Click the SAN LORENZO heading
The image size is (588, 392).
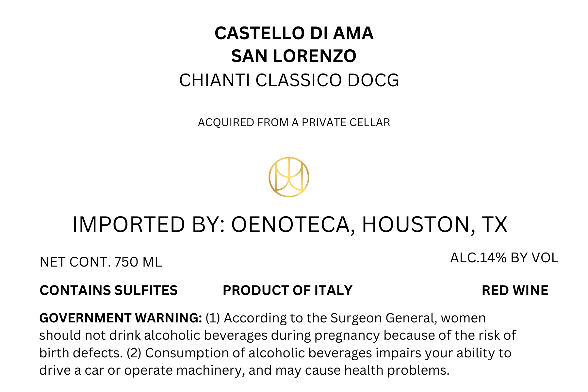(x=294, y=56)
